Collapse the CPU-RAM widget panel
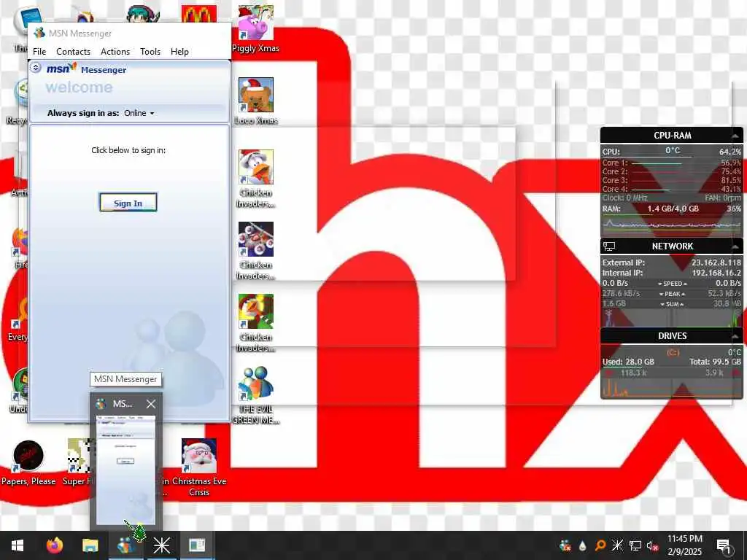This screenshot has height=560, width=747. pyautogui.click(x=735, y=136)
